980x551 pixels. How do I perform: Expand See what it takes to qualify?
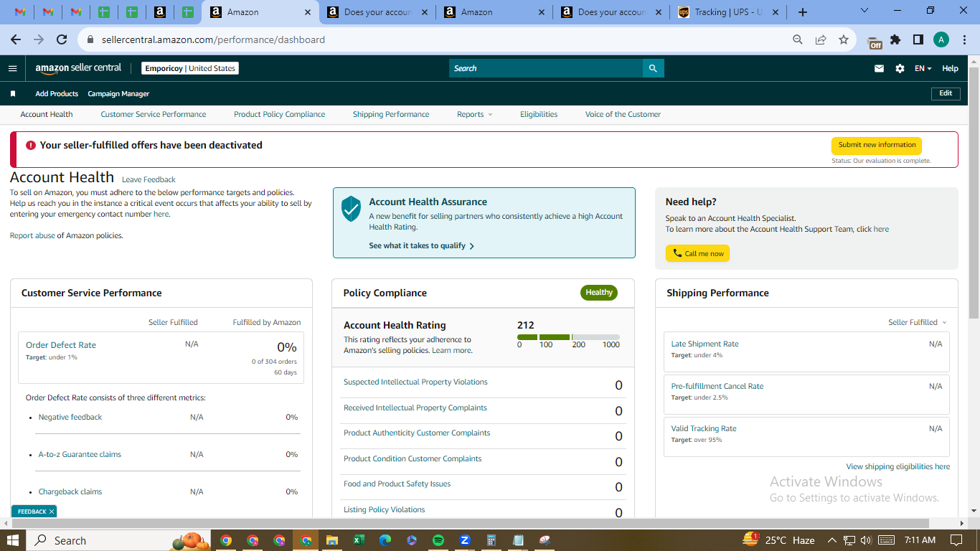point(421,246)
